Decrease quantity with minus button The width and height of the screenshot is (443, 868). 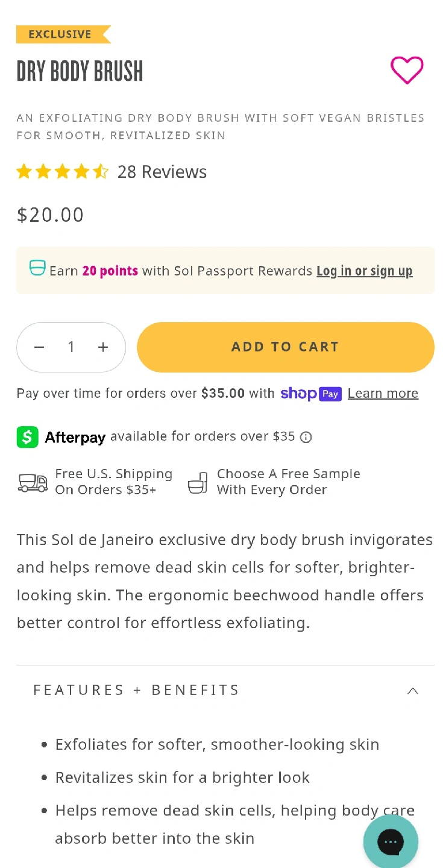(40, 347)
